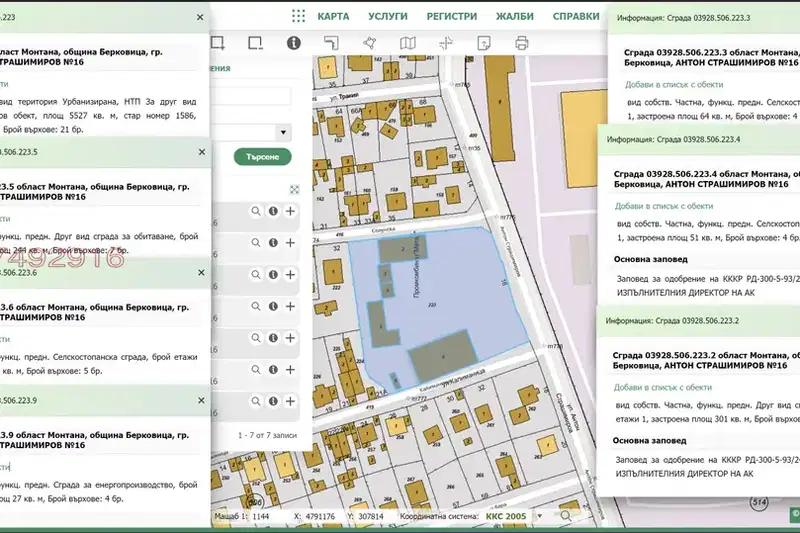Viewport: 800px width, 533px height.
Task: Click 'Основна заповед' heading in 223.2 panel
Action: tap(649, 440)
